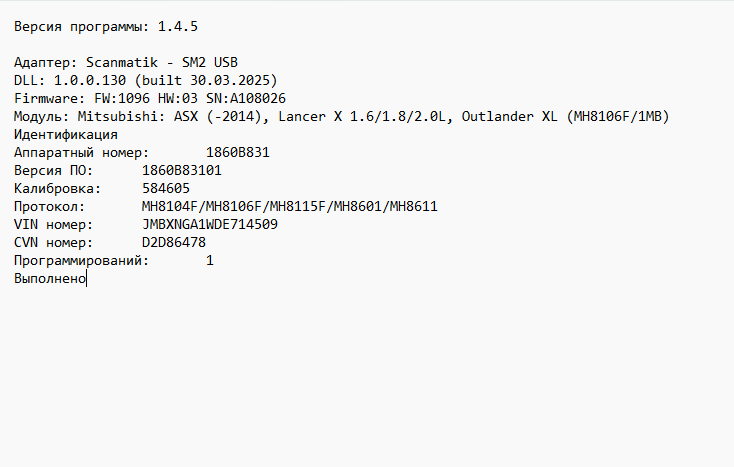The width and height of the screenshot is (734, 467).
Task: Click the Версия программы label
Action: tap(80, 25)
